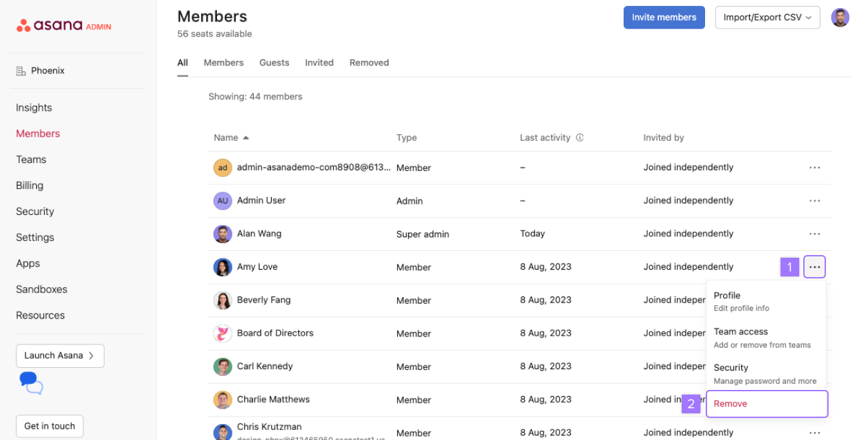Image resolution: width=868 pixels, height=440 pixels.
Task: Click the Launch Asana button
Action: point(59,356)
